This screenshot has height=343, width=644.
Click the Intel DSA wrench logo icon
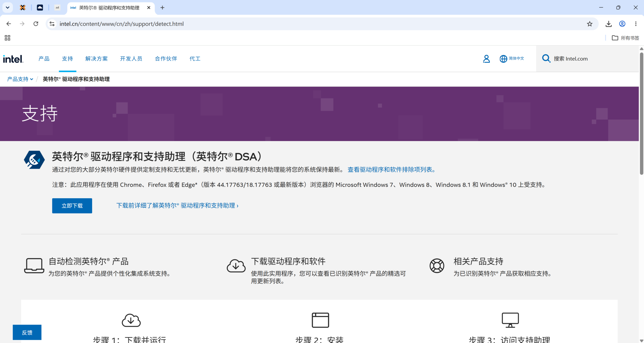coord(34,160)
